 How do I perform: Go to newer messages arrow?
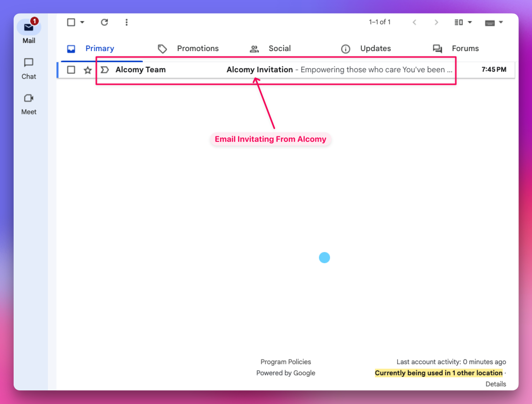414,22
